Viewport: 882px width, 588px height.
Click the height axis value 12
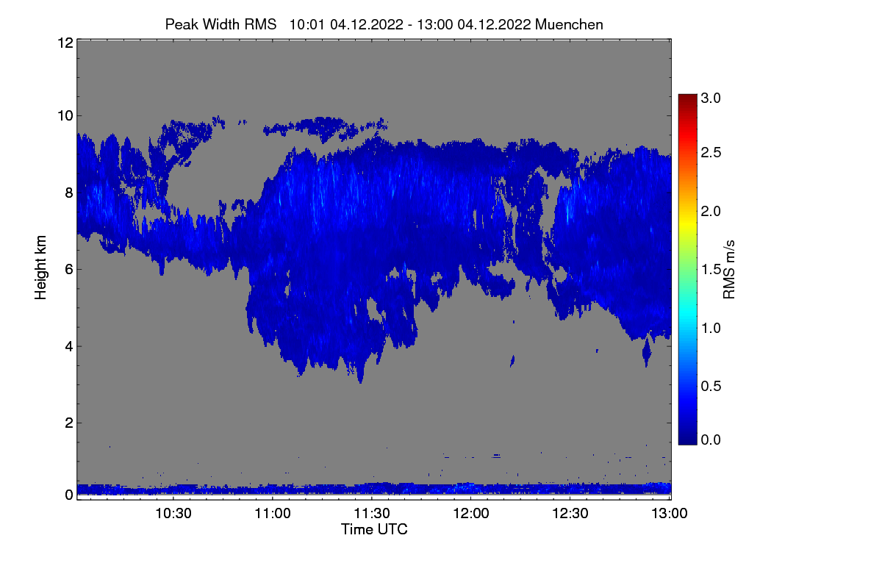[x=65, y=43]
